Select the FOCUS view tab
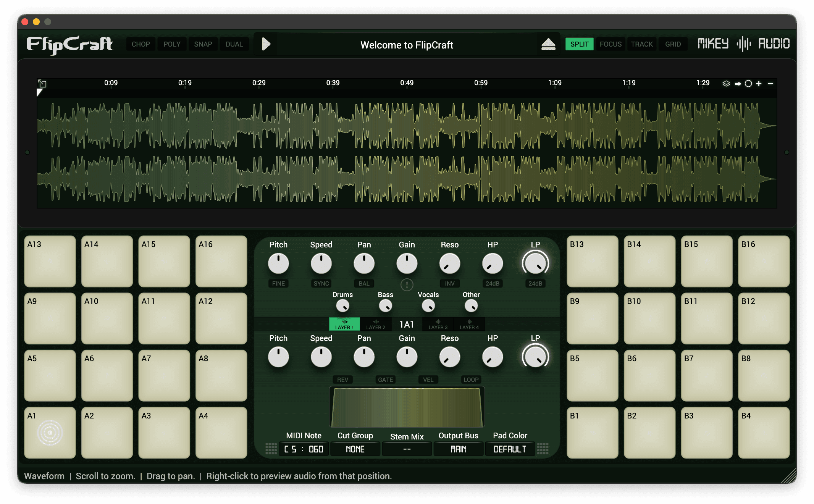The width and height of the screenshot is (814, 504). (x=610, y=44)
